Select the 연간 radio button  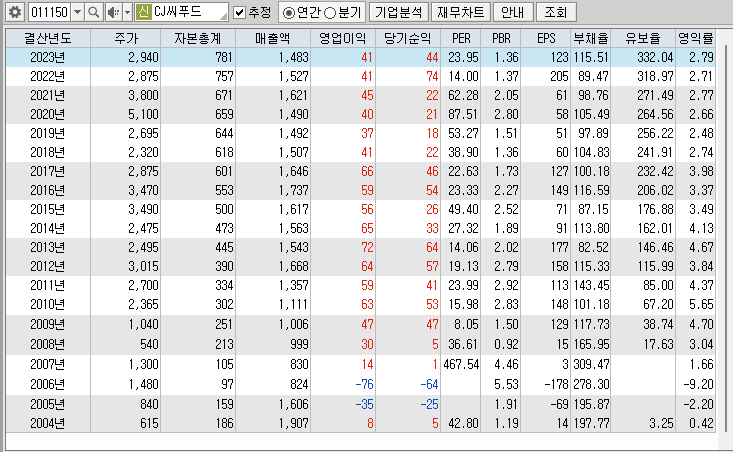pos(289,13)
